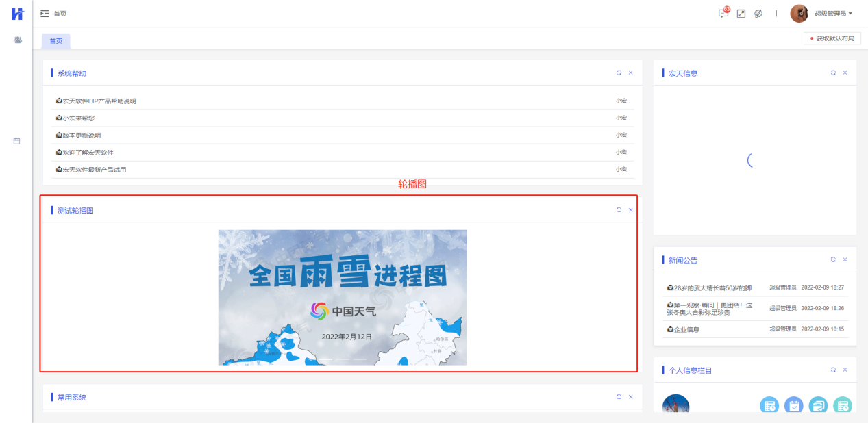Open the users group icon in sidebar
The height and width of the screenshot is (423, 868).
click(x=17, y=40)
